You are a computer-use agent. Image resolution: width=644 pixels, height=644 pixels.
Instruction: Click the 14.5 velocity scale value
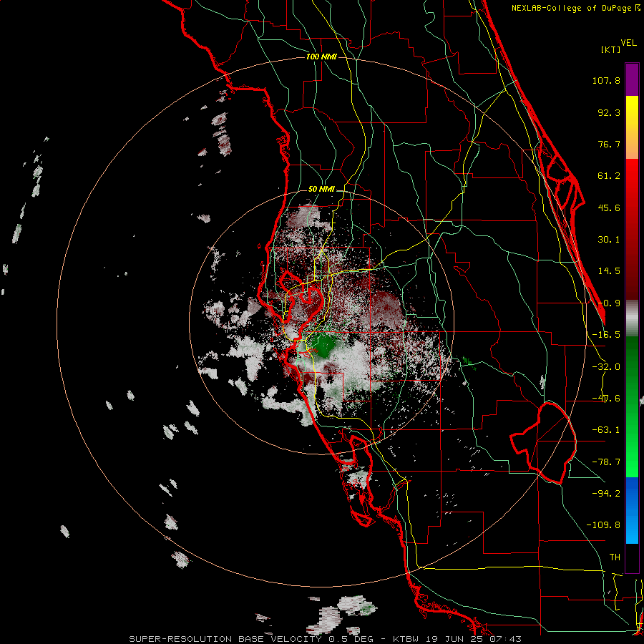609,271
